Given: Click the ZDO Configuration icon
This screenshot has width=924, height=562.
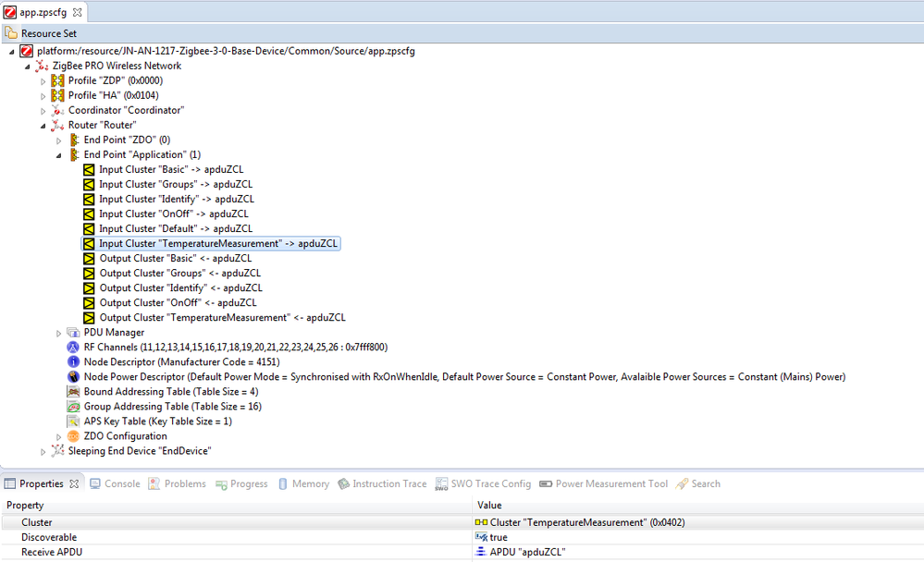Looking at the screenshot, I should tap(73, 436).
